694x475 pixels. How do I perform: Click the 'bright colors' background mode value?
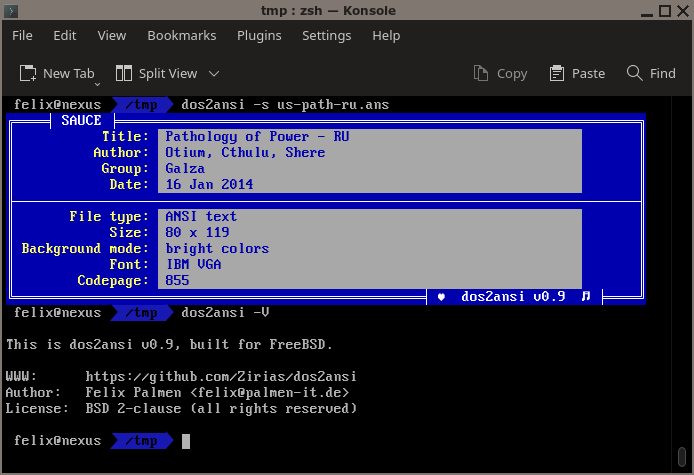[217, 248]
